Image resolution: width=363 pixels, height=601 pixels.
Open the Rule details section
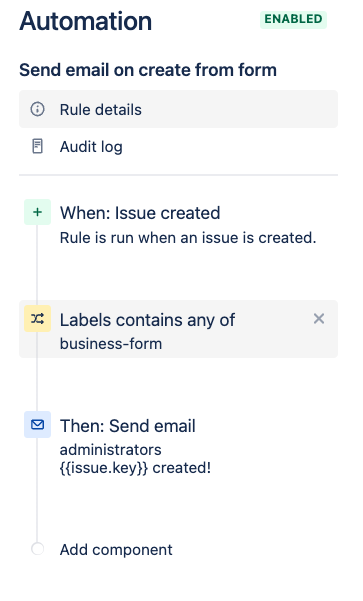tap(178, 109)
